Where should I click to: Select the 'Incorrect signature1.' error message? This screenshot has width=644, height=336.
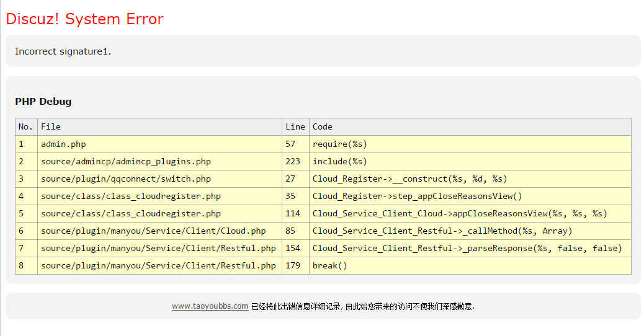click(63, 51)
